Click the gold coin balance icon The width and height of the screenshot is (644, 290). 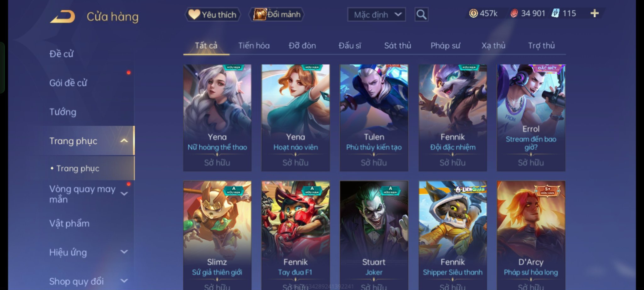click(473, 13)
